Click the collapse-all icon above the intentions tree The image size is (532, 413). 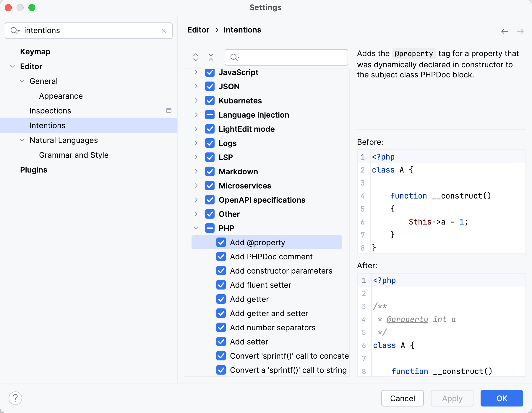pos(211,57)
